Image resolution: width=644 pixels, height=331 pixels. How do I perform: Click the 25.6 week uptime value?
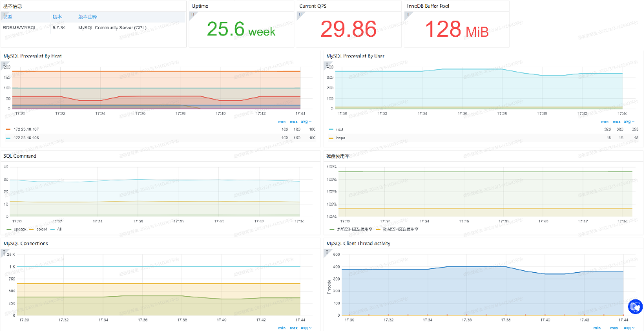[241, 29]
